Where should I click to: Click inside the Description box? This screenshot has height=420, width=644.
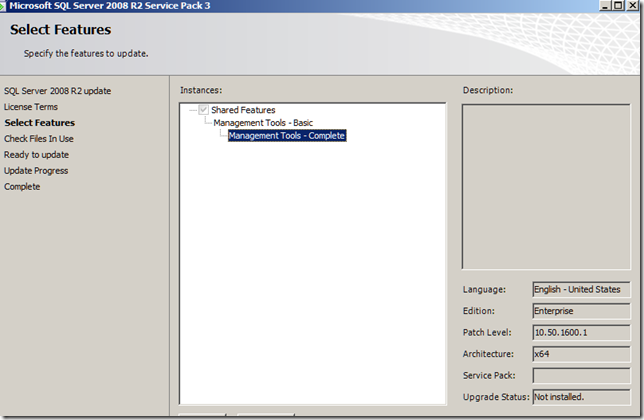click(546, 187)
